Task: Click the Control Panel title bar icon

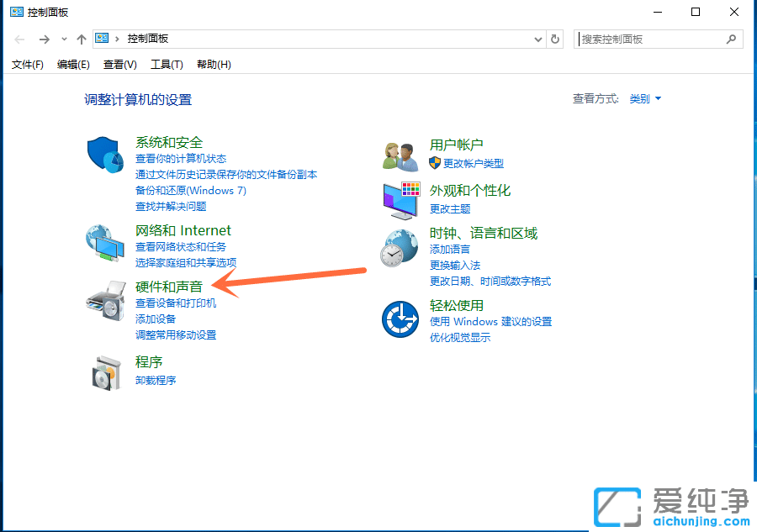Action: point(17,12)
